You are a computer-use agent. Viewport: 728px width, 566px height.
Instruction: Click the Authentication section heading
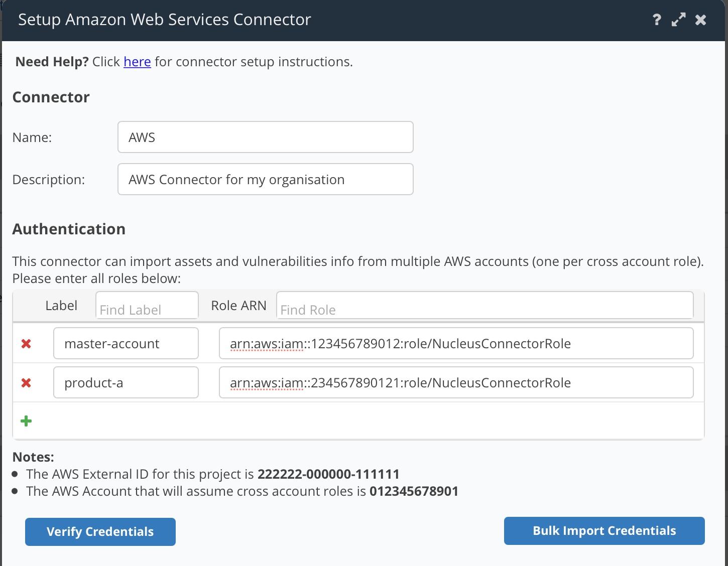69,229
